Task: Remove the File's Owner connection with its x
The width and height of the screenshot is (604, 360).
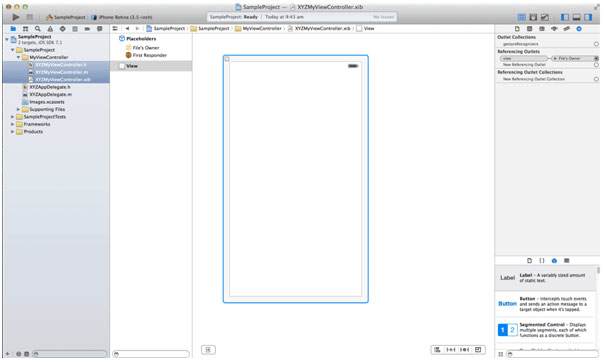Action: pyautogui.click(x=555, y=59)
